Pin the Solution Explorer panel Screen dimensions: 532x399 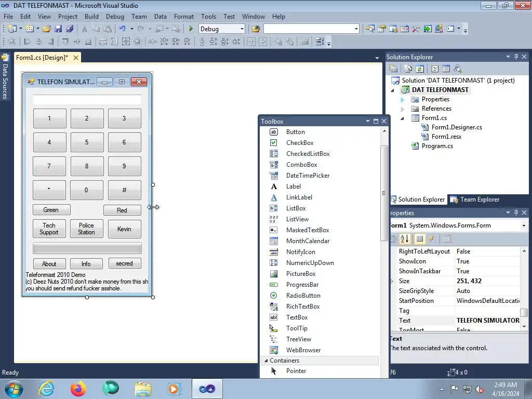pos(516,57)
